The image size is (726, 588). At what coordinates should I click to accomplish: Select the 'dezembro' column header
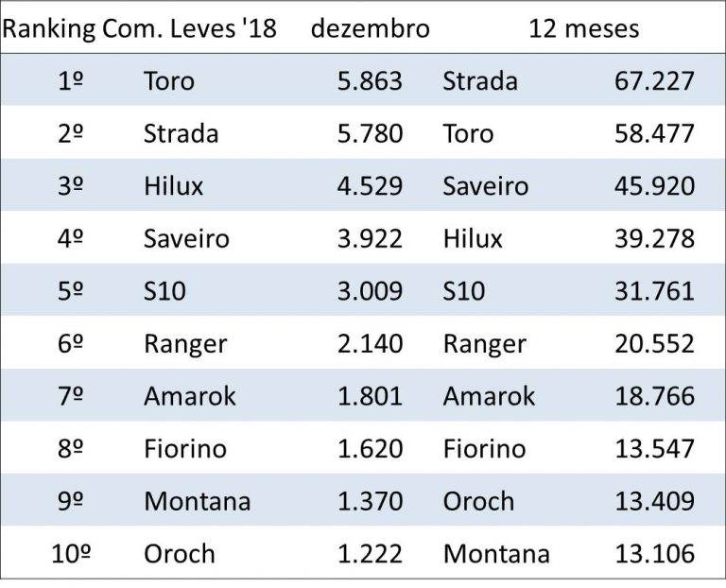pyautogui.click(x=370, y=28)
